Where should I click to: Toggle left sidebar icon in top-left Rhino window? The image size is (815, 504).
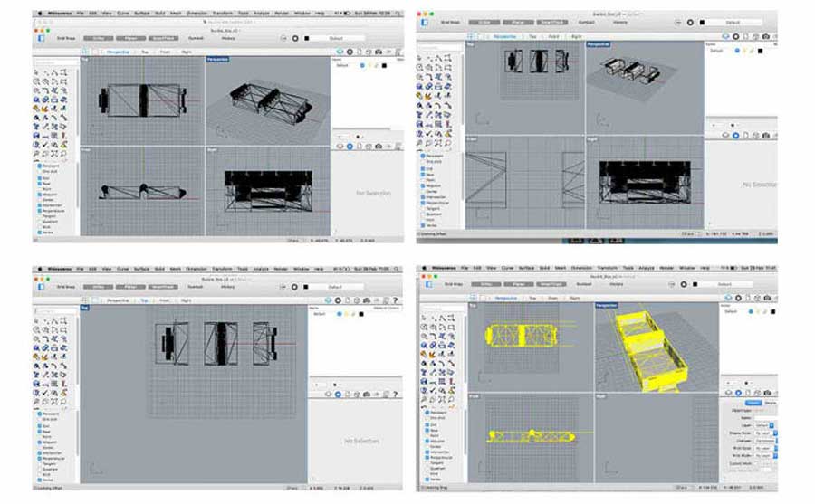click(x=42, y=39)
